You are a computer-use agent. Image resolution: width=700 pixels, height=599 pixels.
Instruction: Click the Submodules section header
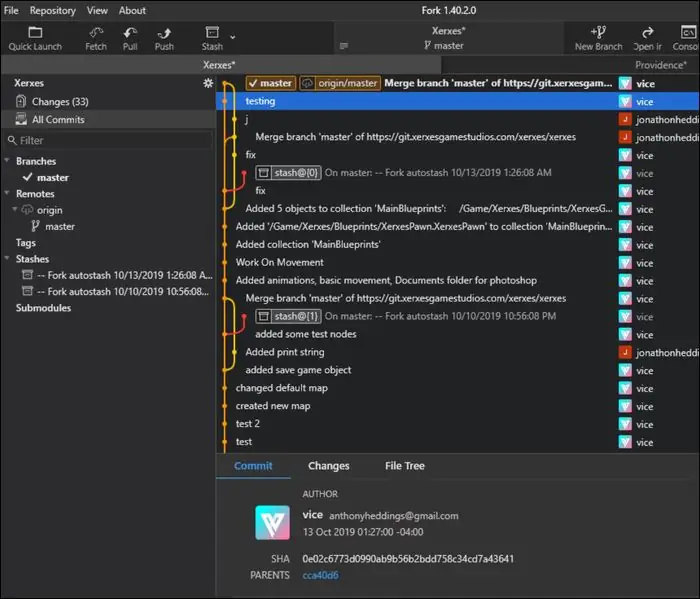point(43,308)
